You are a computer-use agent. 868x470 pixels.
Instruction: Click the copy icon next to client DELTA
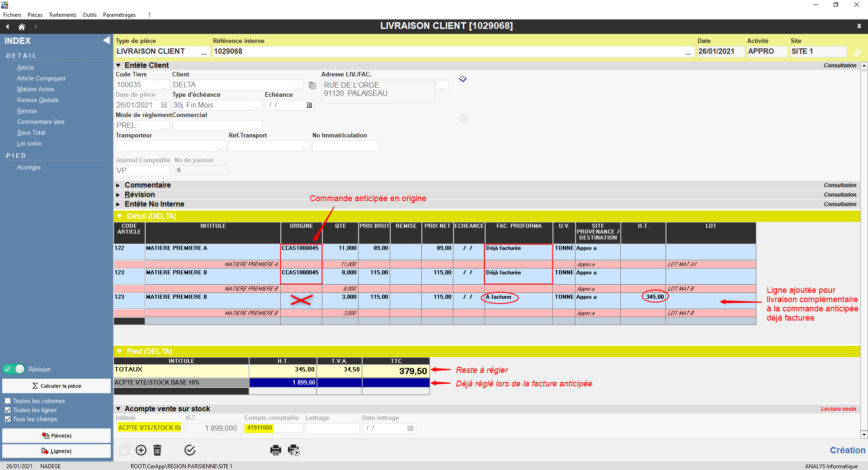point(312,85)
